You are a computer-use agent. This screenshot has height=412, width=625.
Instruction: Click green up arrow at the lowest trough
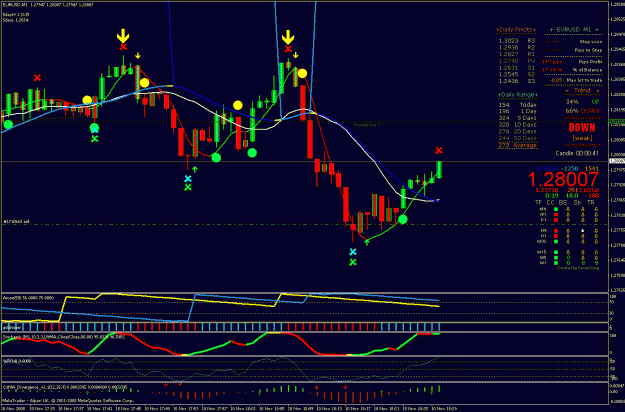367,241
